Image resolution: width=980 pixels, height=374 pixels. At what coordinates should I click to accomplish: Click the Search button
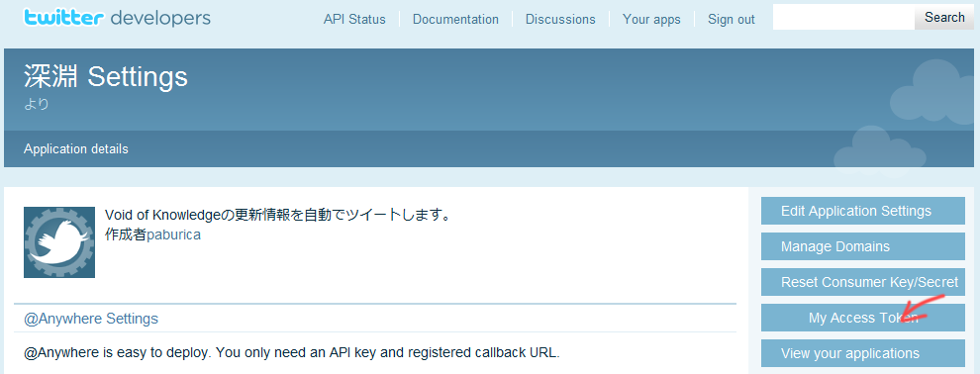(944, 18)
